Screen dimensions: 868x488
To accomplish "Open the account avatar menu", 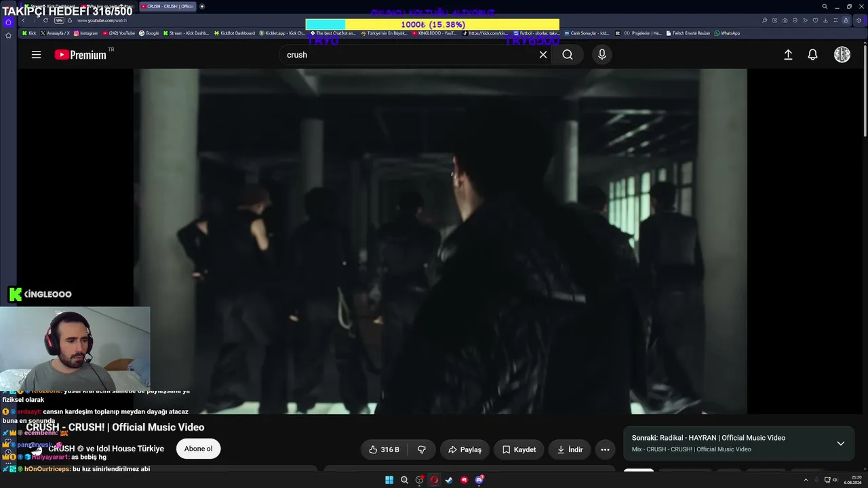I will click(x=842, y=55).
